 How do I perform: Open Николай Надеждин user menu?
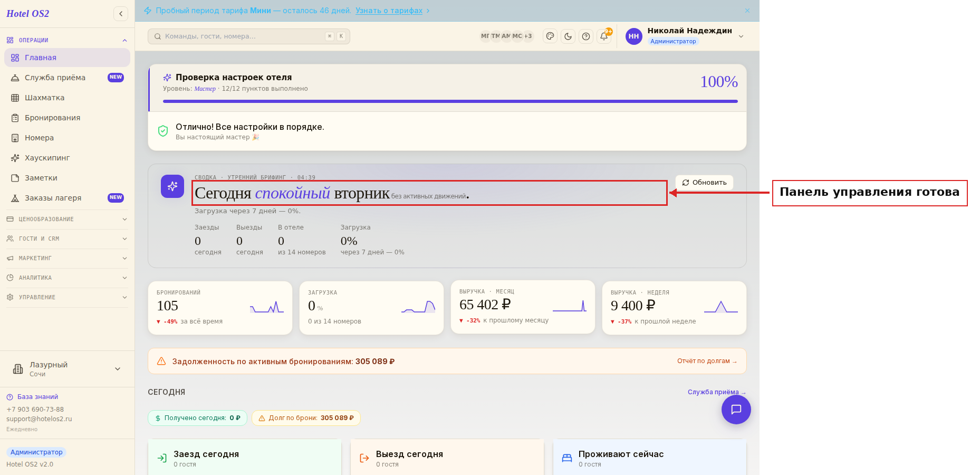(x=685, y=36)
